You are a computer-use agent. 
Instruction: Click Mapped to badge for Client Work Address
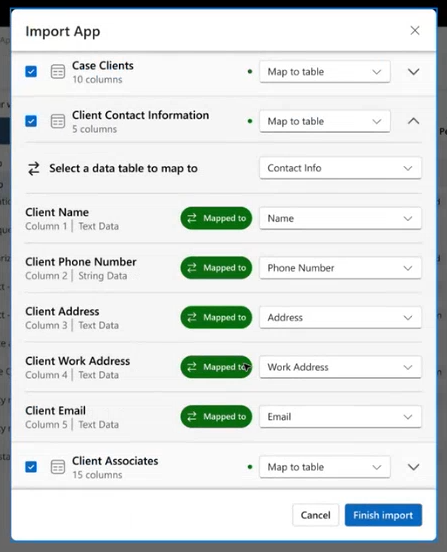pyautogui.click(x=216, y=367)
